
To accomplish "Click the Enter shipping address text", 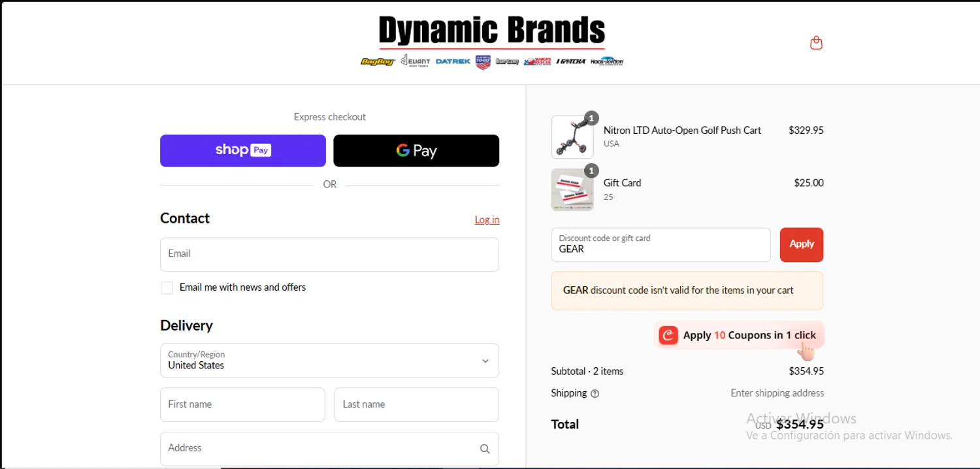I will coord(777,393).
